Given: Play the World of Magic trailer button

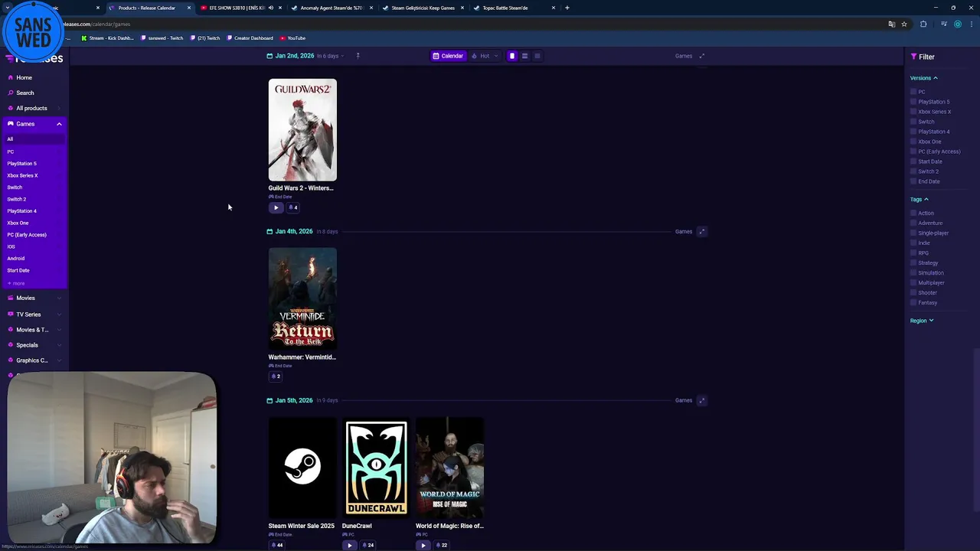Looking at the screenshot, I should [423, 546].
